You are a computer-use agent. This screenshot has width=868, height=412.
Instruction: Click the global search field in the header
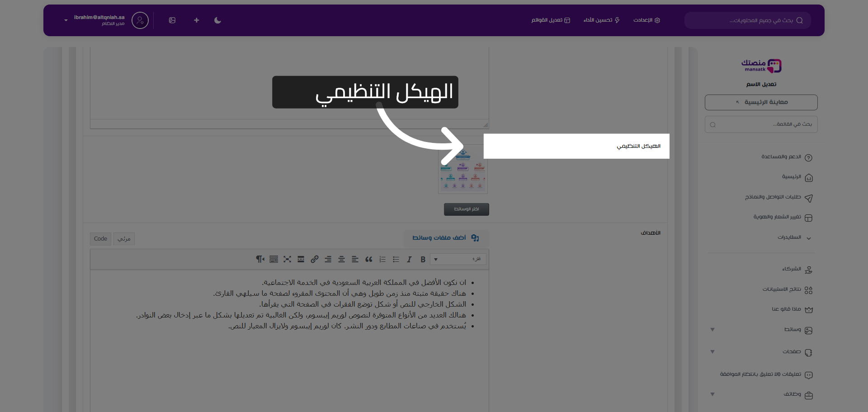(x=747, y=20)
